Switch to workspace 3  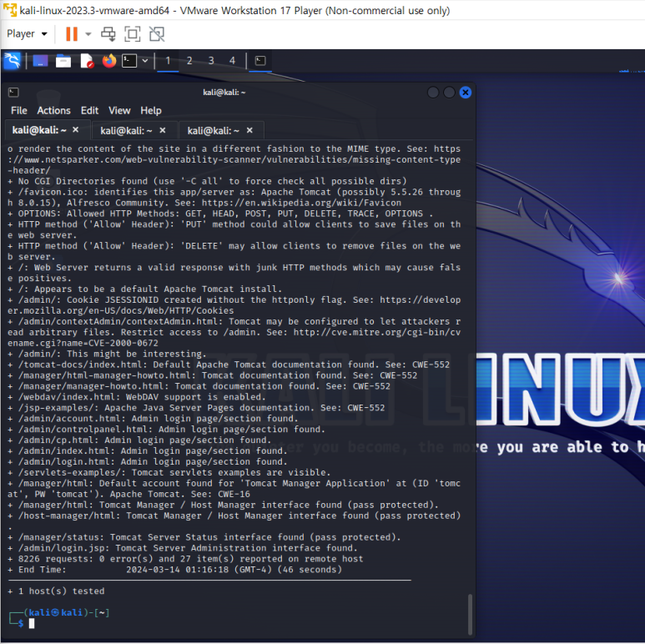pyautogui.click(x=211, y=61)
